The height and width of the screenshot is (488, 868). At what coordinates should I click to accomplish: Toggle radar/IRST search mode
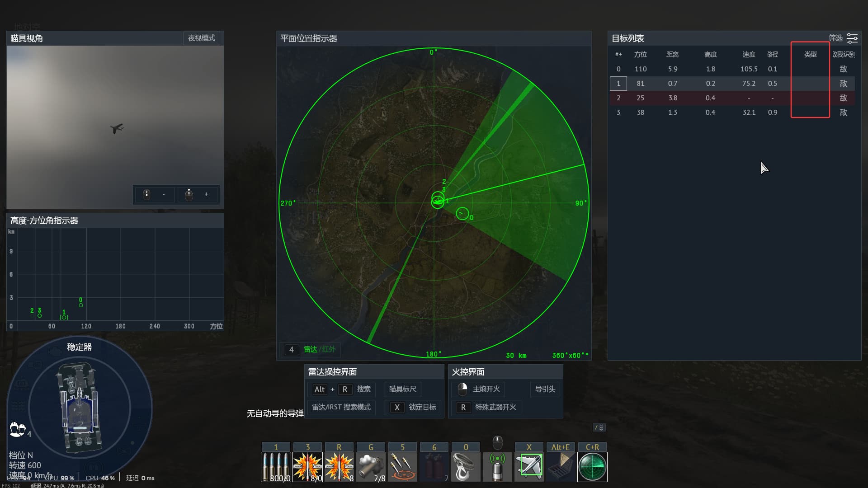tap(341, 407)
